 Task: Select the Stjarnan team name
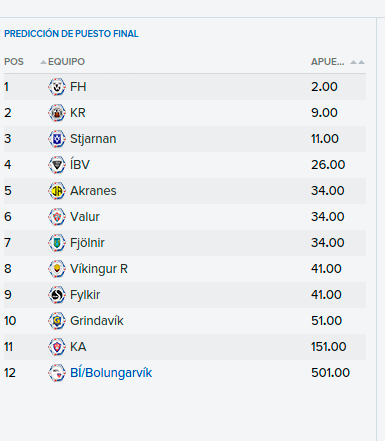pyautogui.click(x=93, y=139)
